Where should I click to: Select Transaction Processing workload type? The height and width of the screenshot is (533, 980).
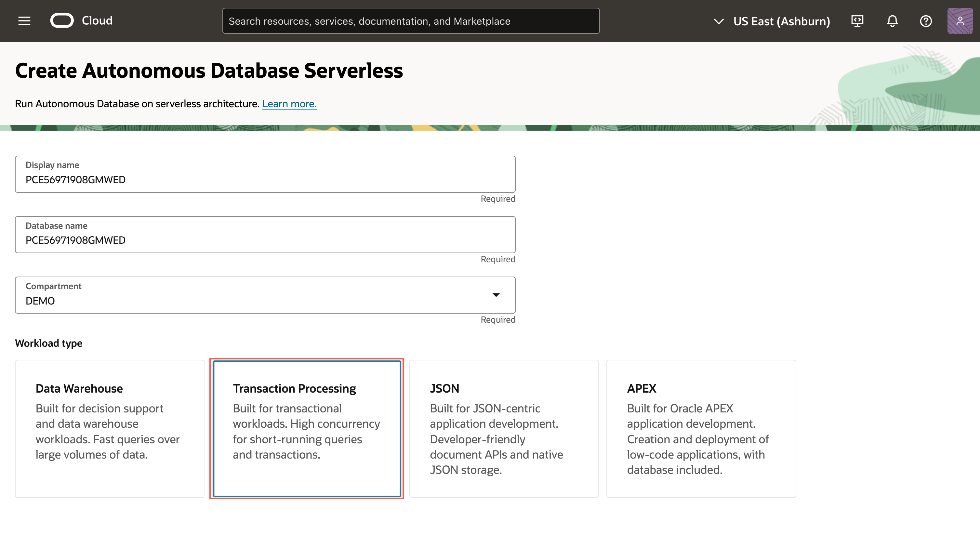[x=307, y=428]
